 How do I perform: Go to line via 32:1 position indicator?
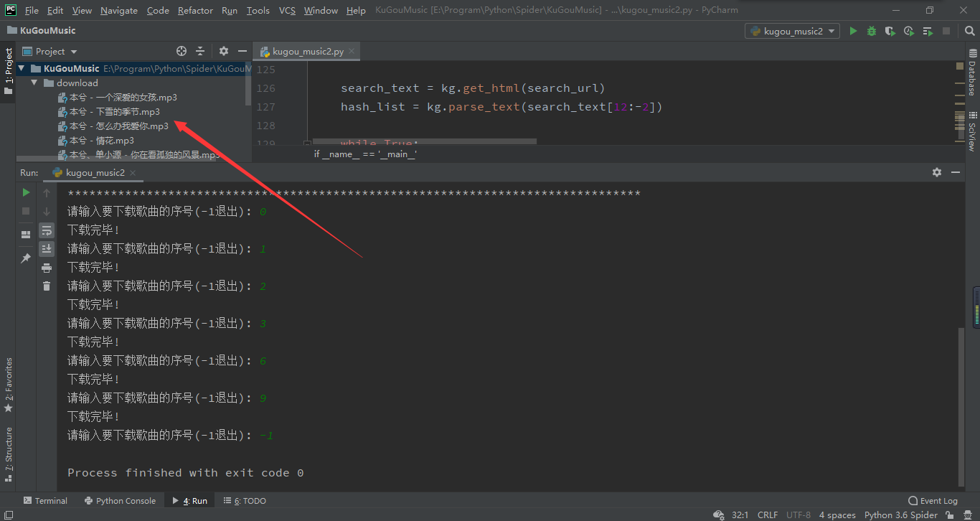740,515
